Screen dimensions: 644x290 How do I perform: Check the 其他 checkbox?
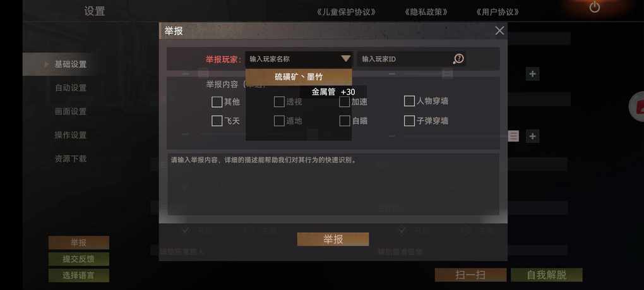pos(217,102)
